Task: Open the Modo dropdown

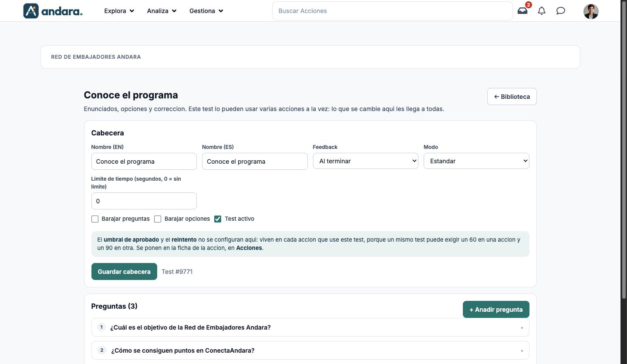Action: click(476, 161)
